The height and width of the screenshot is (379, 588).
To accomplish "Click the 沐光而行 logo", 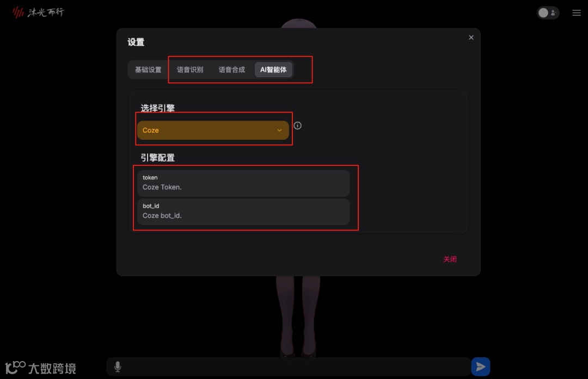I will click(38, 13).
